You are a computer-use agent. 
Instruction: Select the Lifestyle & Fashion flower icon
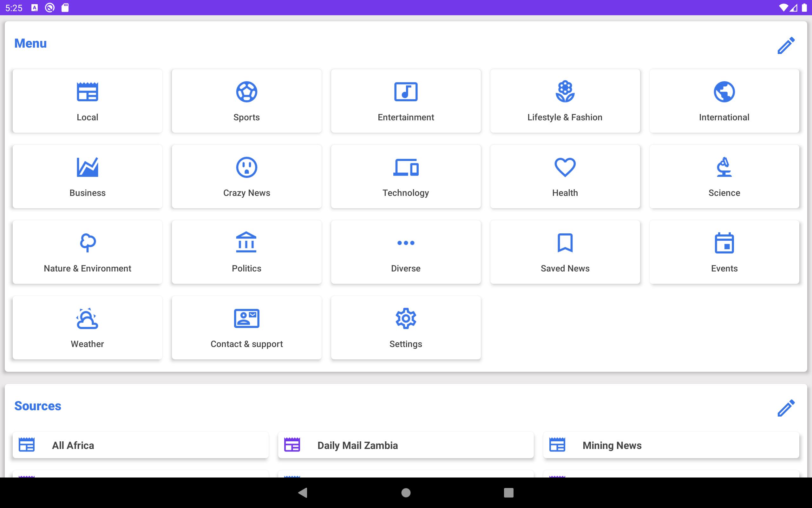[565, 91]
